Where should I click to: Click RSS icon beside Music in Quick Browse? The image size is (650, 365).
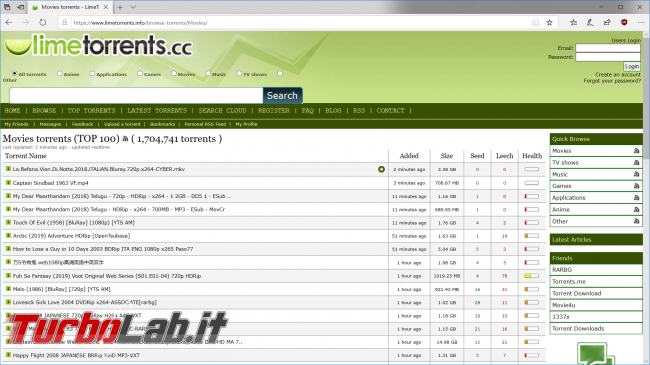636,174
